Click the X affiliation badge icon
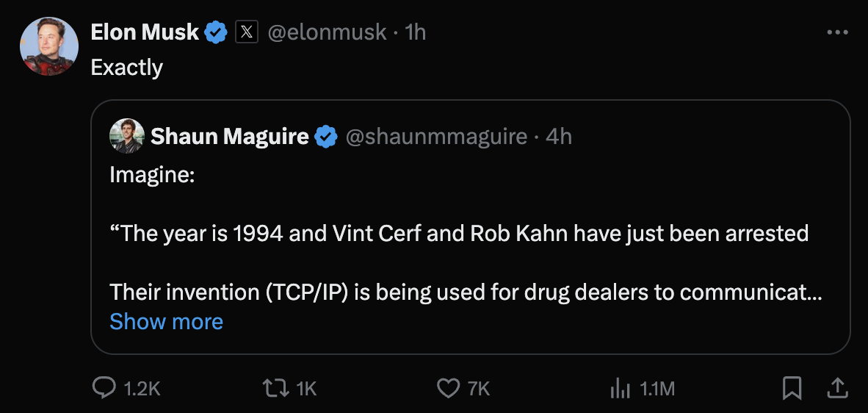 [247, 32]
